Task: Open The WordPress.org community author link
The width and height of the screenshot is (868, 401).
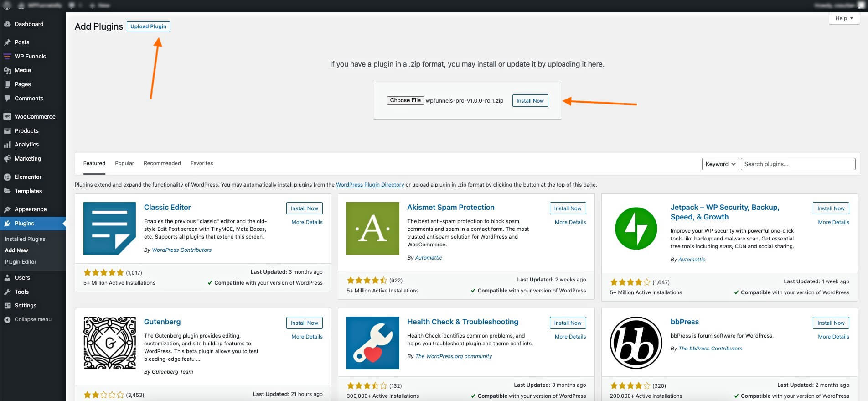Action: [x=454, y=356]
